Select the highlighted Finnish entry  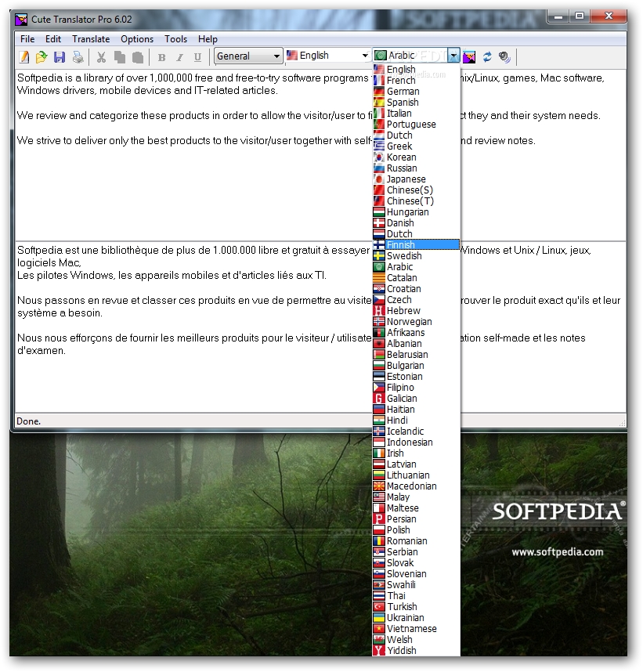[x=416, y=244]
